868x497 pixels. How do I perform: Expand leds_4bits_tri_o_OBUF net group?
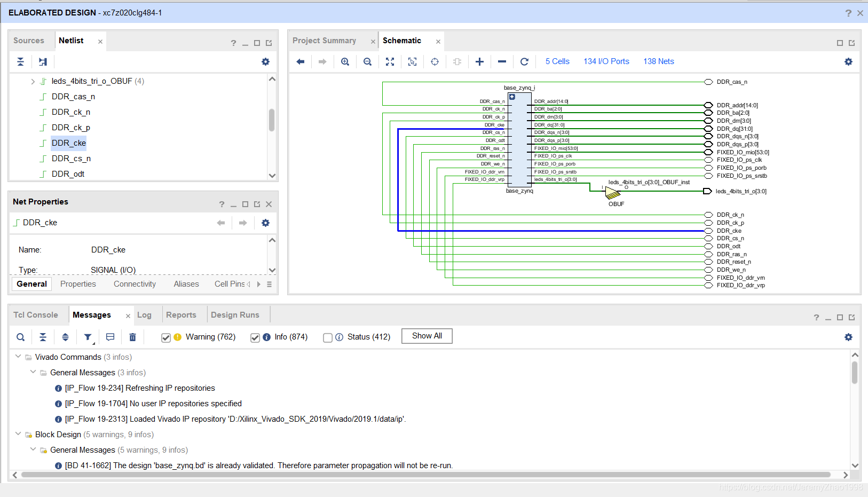point(33,82)
